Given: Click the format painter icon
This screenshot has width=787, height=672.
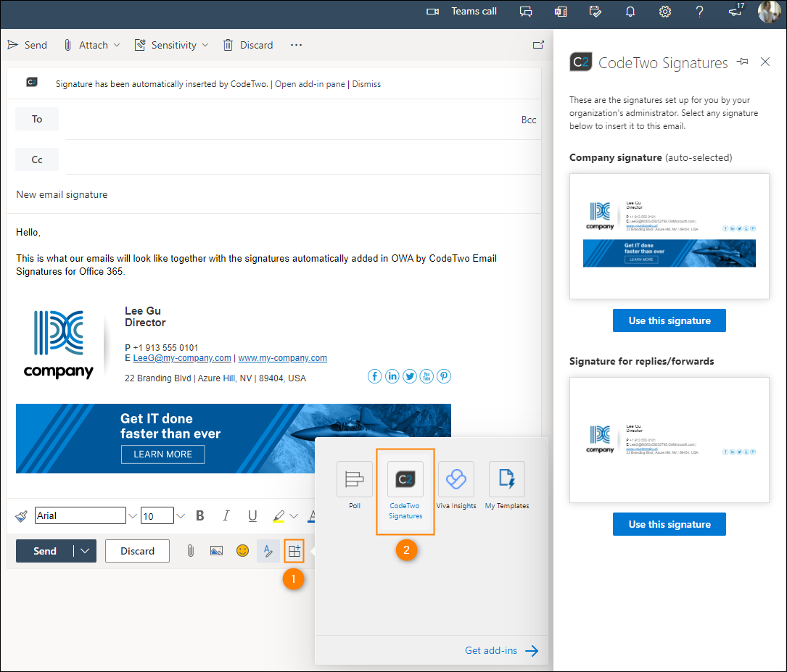Looking at the screenshot, I should (x=21, y=516).
